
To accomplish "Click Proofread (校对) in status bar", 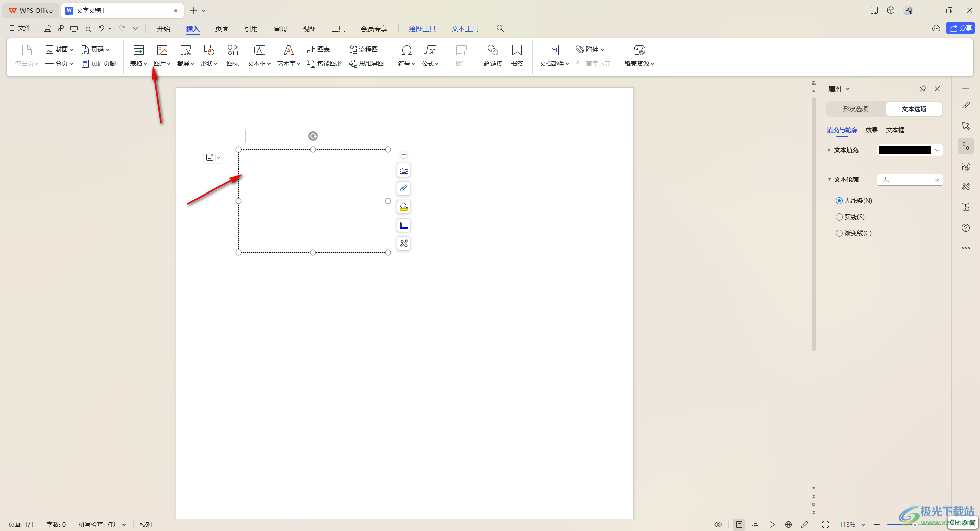I will click(x=146, y=525).
